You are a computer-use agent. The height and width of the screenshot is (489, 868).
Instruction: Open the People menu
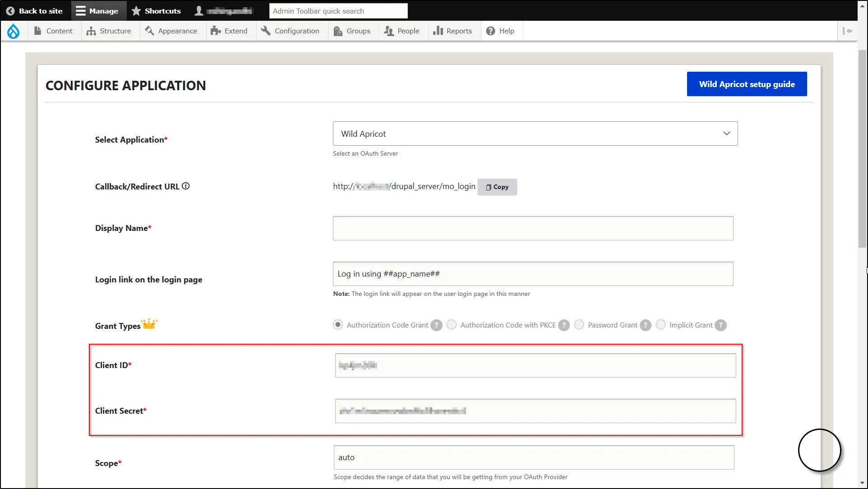[x=402, y=31]
